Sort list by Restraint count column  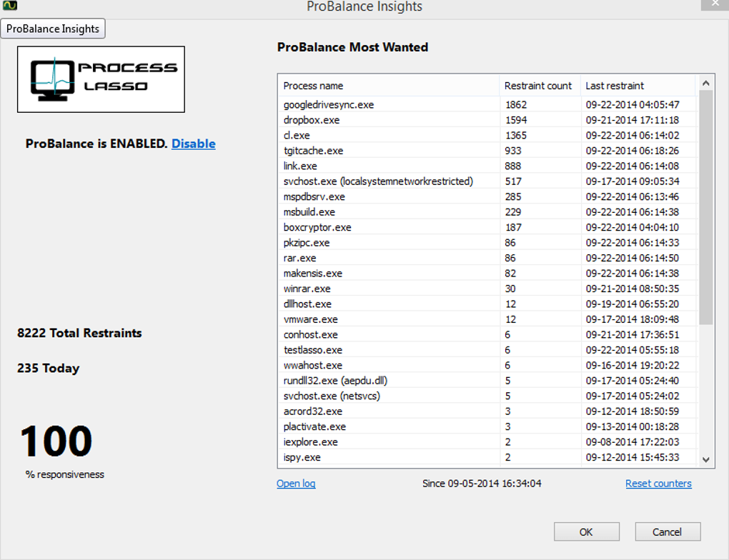pyautogui.click(x=537, y=85)
